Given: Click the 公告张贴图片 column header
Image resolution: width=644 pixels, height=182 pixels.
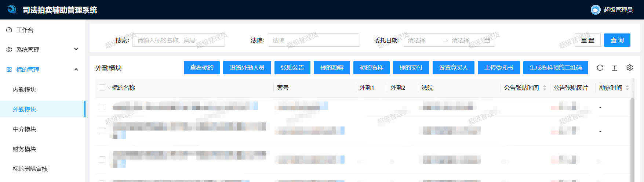Looking at the screenshot, I should pyautogui.click(x=571, y=88).
